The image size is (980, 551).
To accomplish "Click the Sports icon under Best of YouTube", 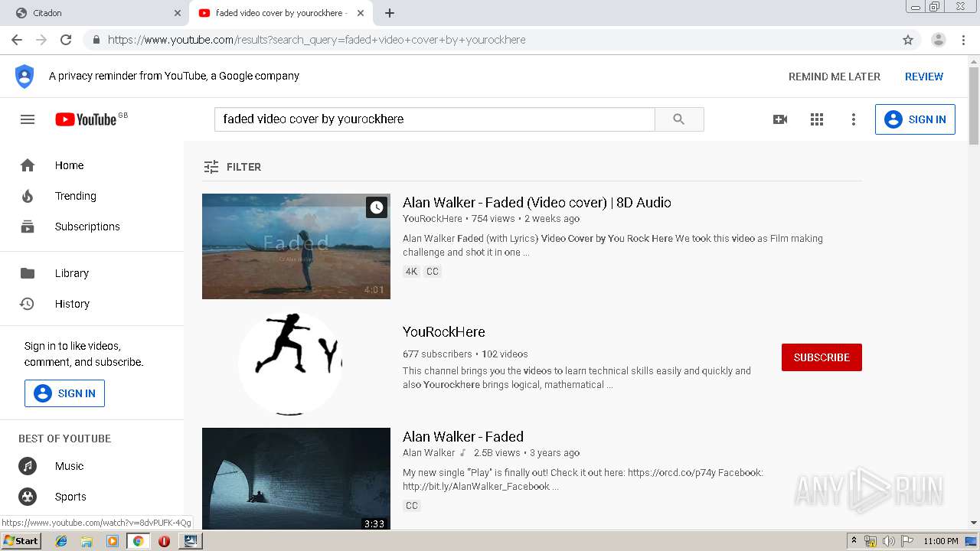I will point(28,497).
